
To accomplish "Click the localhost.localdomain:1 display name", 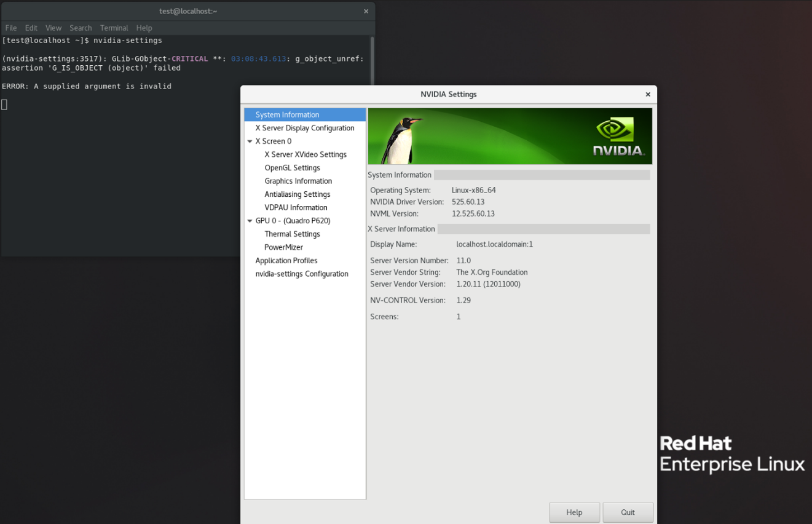I will (494, 244).
